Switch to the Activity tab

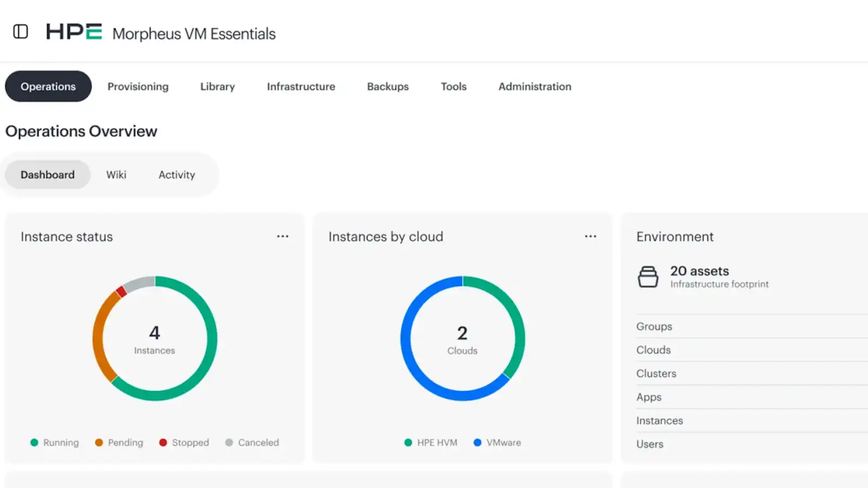tap(177, 175)
